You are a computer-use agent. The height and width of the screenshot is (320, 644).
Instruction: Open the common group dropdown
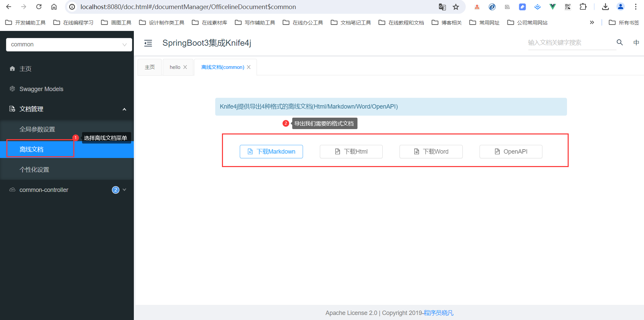point(69,44)
